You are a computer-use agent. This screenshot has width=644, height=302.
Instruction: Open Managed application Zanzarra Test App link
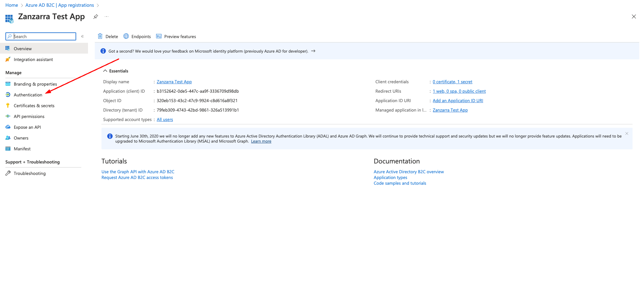tap(450, 110)
